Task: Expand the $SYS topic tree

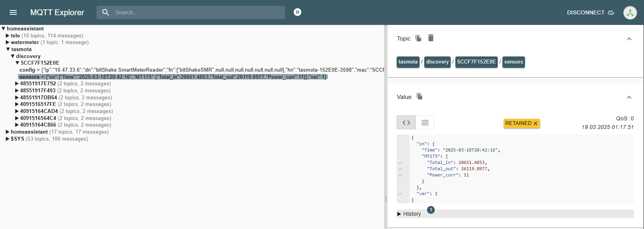Action: (8, 139)
